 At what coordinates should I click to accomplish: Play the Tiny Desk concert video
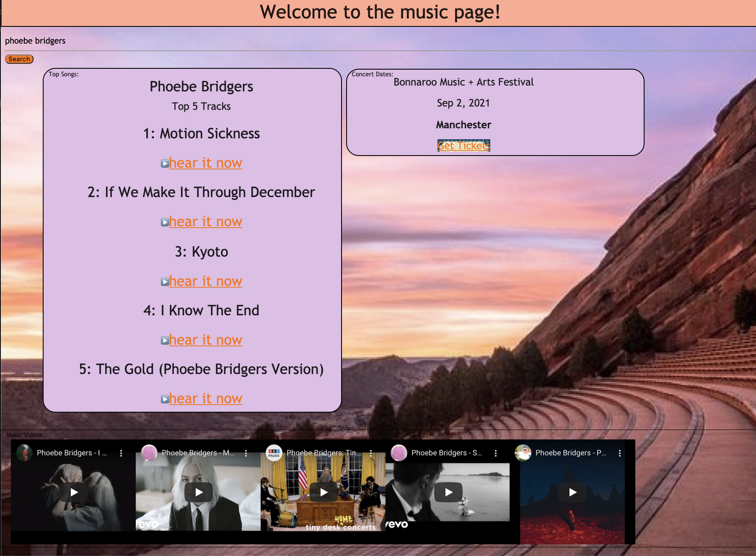pos(324,492)
